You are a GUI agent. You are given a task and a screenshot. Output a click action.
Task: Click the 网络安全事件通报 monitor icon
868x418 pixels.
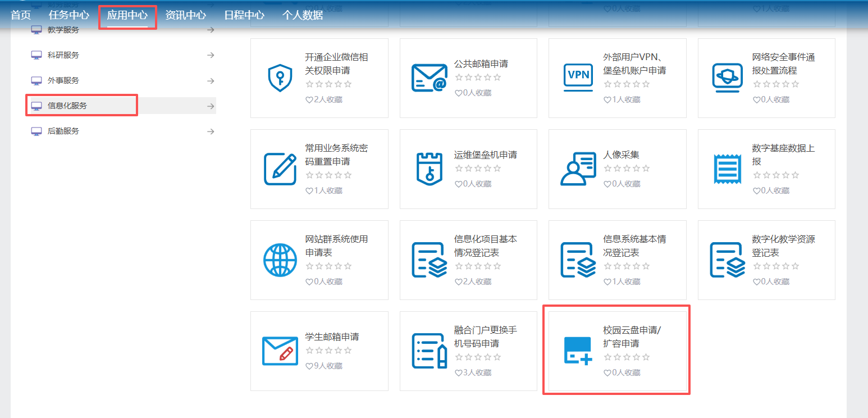(727, 78)
